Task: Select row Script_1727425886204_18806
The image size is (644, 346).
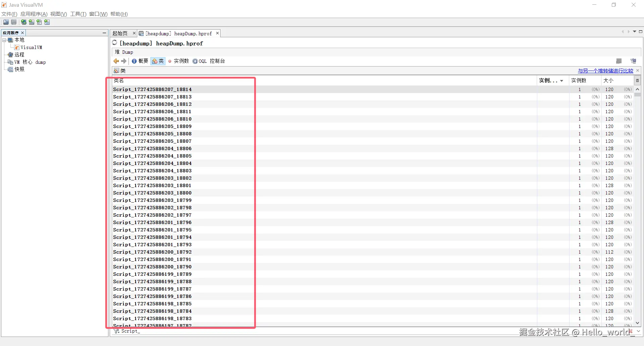Action: click(373, 148)
